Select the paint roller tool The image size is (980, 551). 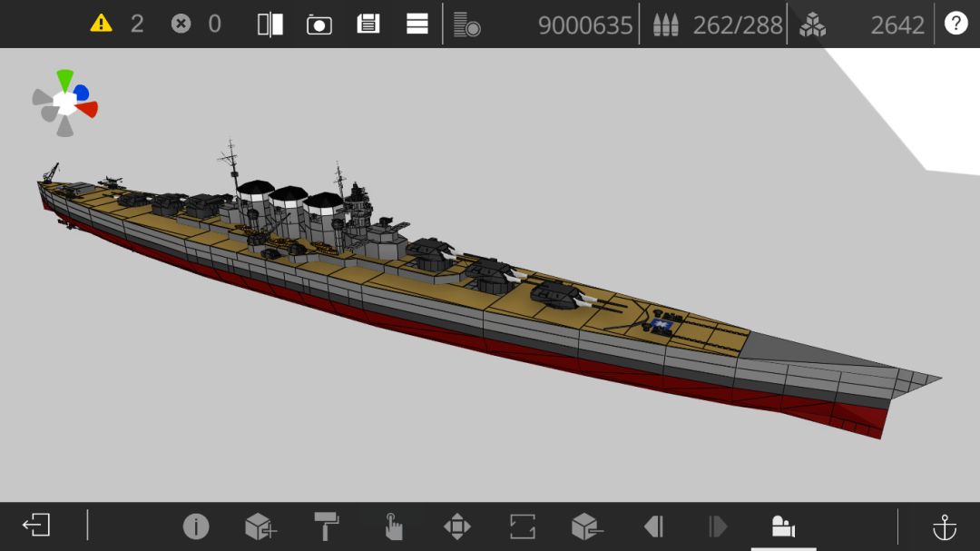327,526
